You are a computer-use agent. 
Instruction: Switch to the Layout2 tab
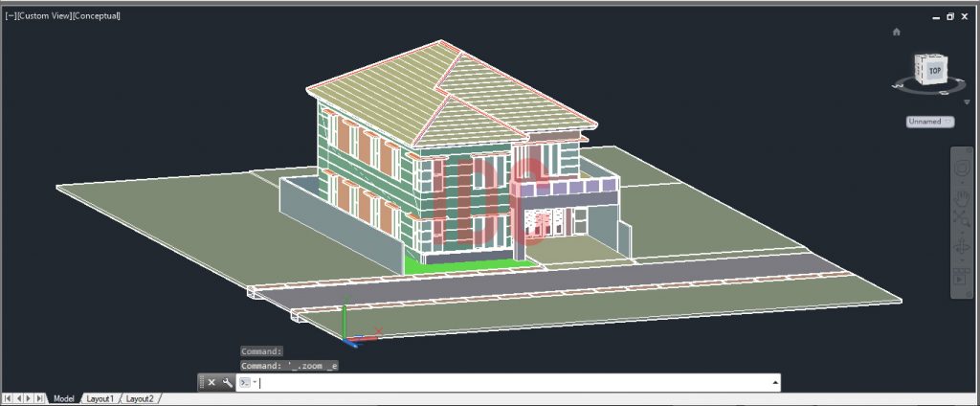pyautogui.click(x=140, y=398)
